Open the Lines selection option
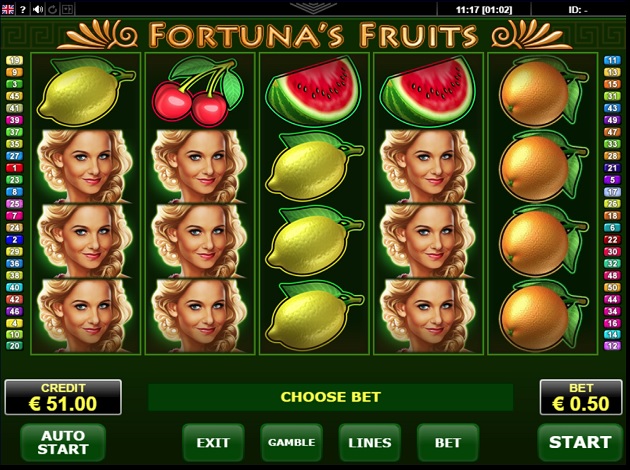The width and height of the screenshot is (630, 470). [x=370, y=442]
